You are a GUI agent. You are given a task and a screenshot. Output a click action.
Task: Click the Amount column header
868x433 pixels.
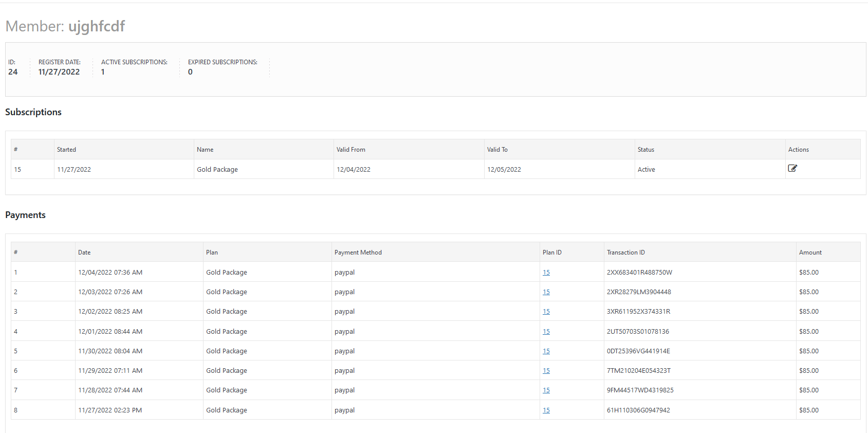coord(810,252)
